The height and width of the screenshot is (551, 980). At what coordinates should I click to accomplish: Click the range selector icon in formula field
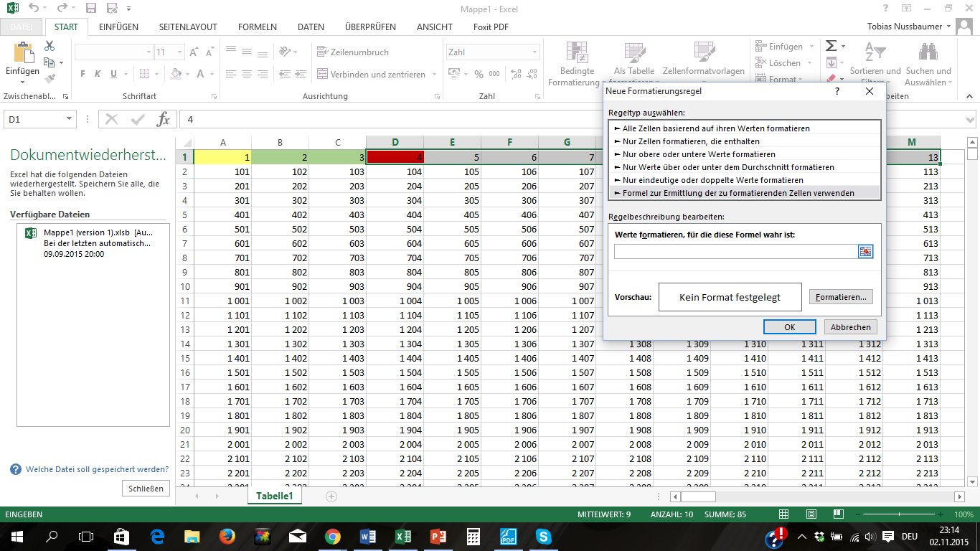click(x=865, y=252)
